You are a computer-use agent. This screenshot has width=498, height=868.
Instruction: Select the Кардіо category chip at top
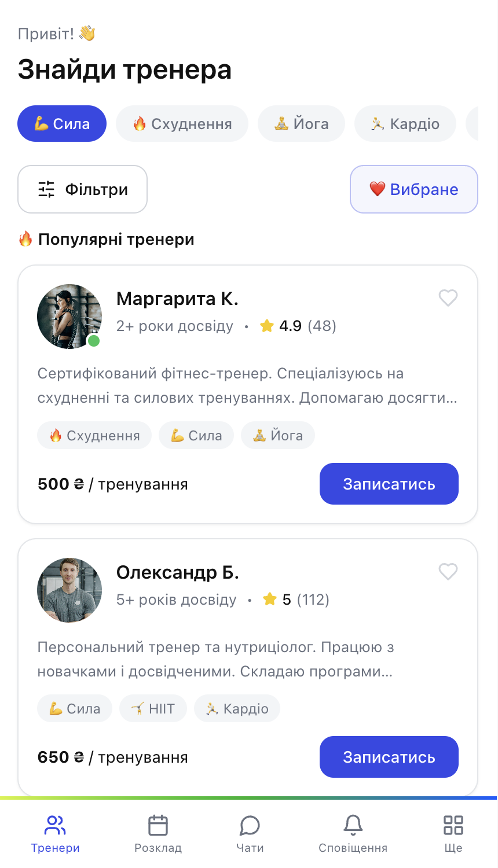(x=405, y=124)
